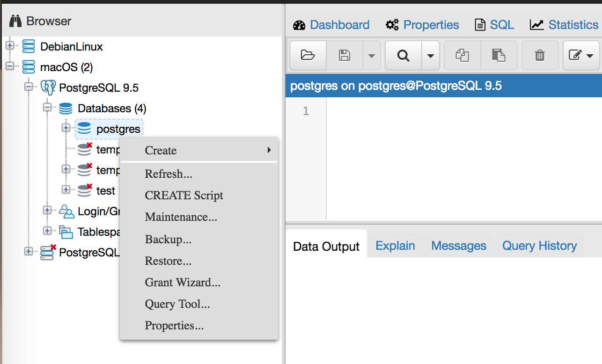Image resolution: width=602 pixels, height=364 pixels.
Task: Choose Query Tool... from context menu
Action: (177, 304)
